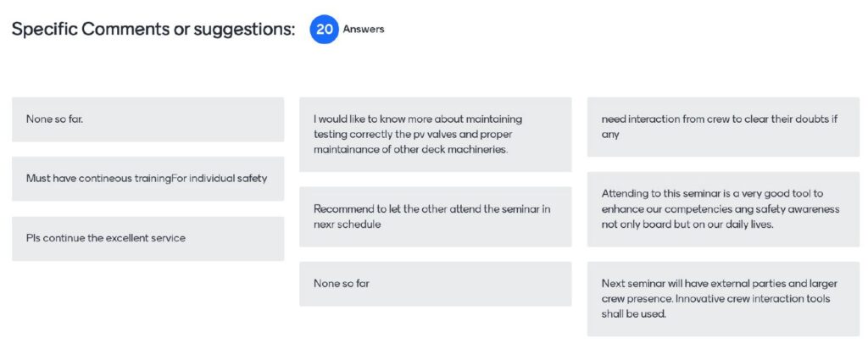Image resolution: width=868 pixels, height=349 pixels.
Task: Click the "Specific Comments or suggestions:" heading
Action: [153, 30]
